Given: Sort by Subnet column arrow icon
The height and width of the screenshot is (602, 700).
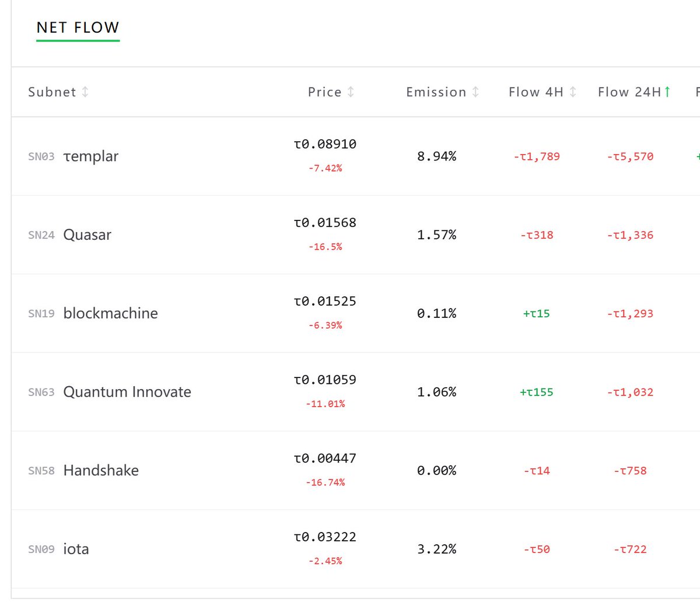Looking at the screenshot, I should point(85,92).
